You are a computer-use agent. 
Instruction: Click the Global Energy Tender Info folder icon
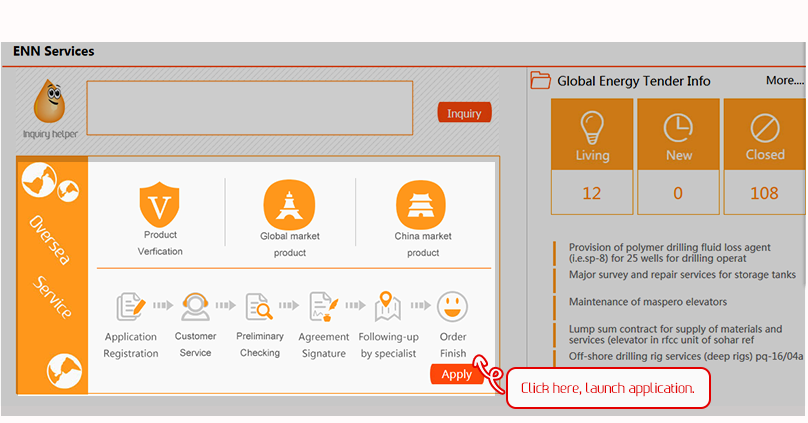click(x=541, y=81)
